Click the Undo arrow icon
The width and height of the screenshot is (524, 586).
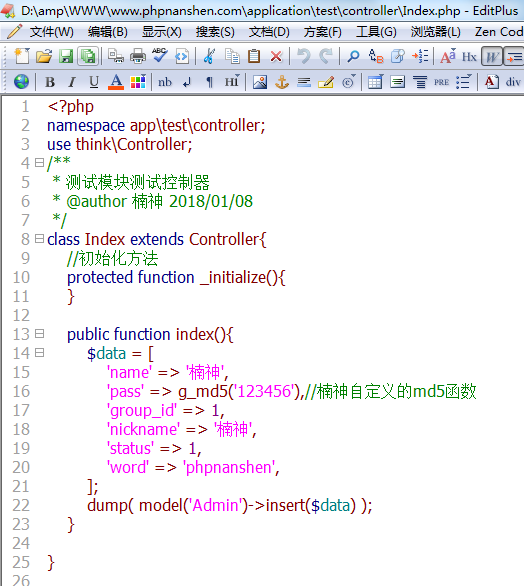point(303,56)
